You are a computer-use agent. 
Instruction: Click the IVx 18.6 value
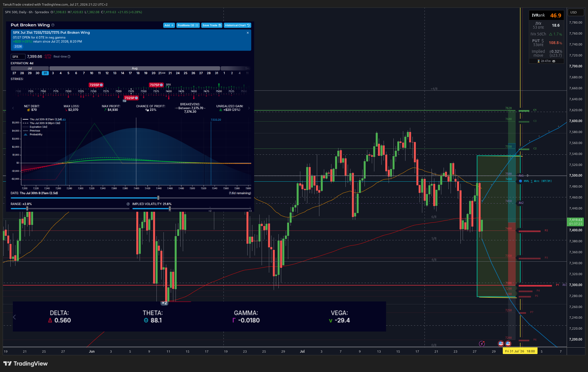[556, 25]
